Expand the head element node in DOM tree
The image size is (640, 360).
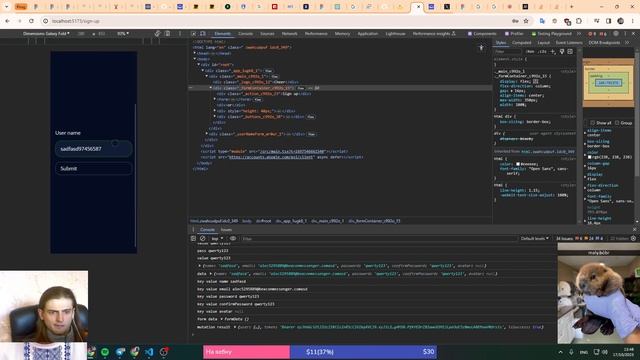click(195, 53)
